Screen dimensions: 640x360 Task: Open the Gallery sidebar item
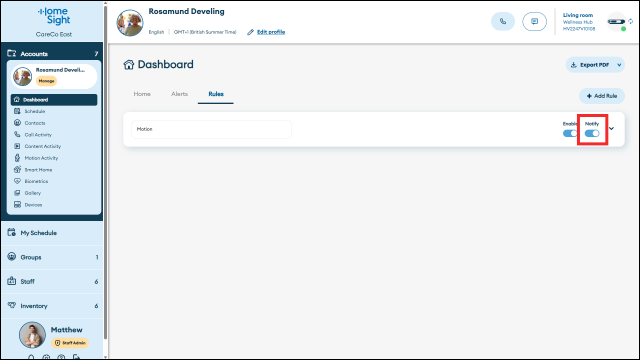32,193
